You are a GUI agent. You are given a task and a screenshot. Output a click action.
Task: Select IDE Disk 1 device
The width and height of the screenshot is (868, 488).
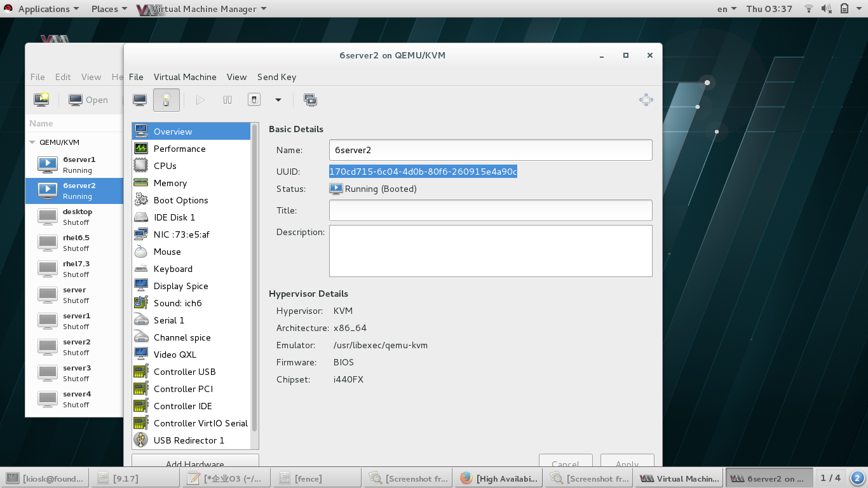point(191,217)
